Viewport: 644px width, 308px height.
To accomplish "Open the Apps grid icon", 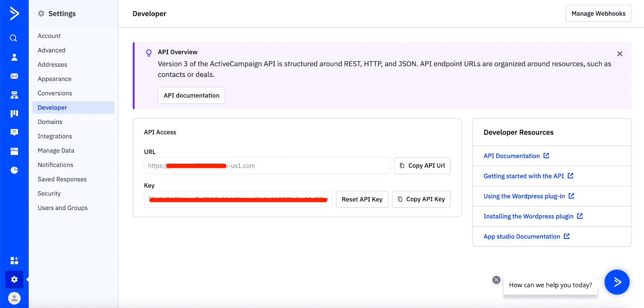I will pyautogui.click(x=14, y=261).
